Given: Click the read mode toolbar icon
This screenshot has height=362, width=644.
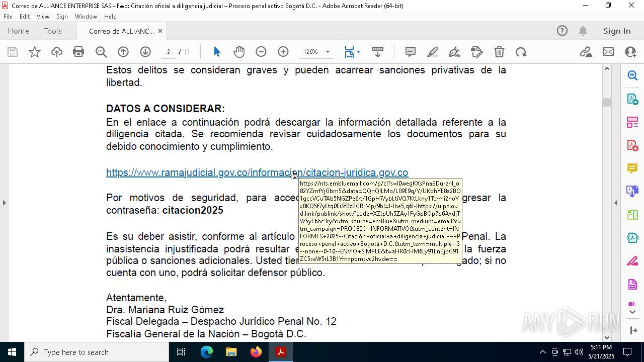Looking at the screenshot, I should coord(378,52).
